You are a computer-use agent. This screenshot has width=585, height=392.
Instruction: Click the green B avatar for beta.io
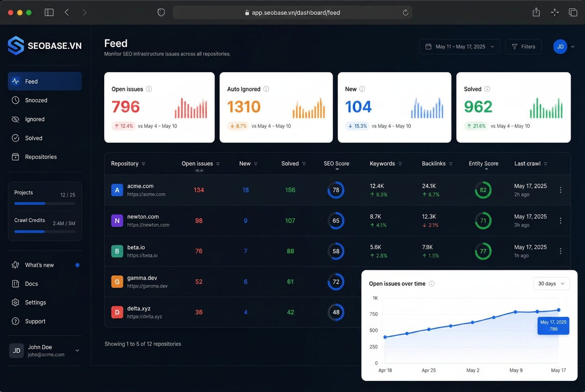click(117, 251)
